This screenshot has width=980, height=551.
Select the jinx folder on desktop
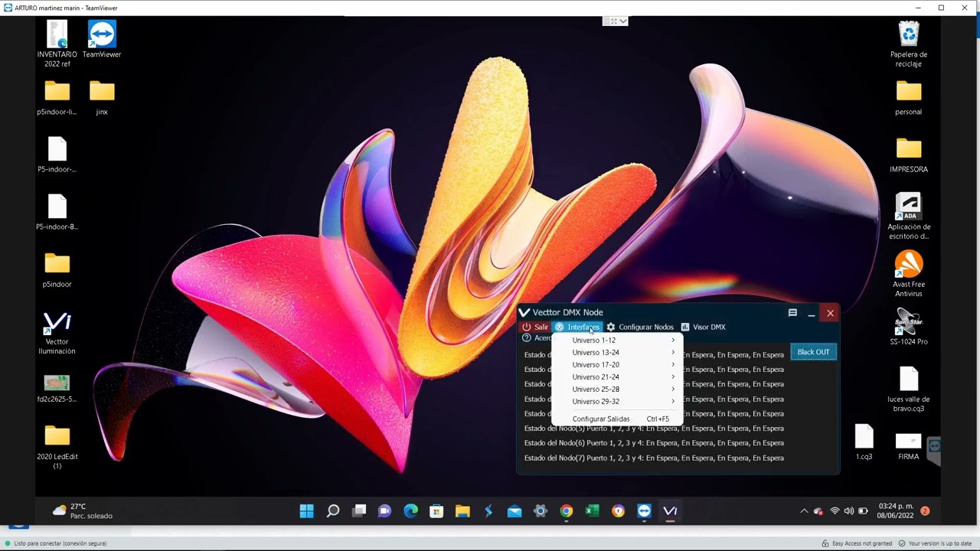102,97
